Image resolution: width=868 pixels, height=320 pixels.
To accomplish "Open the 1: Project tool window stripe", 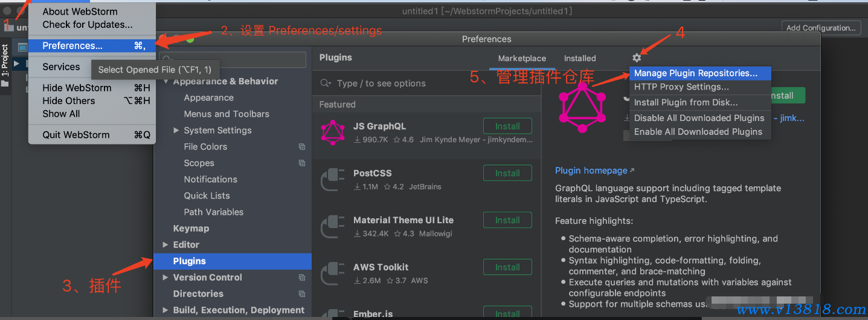I will coord(5,65).
